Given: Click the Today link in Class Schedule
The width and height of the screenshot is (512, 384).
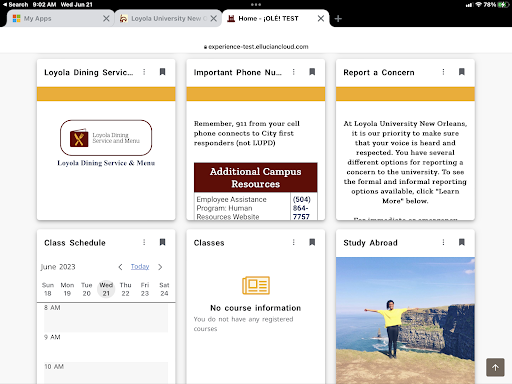Looking at the screenshot, I should coord(140,266).
